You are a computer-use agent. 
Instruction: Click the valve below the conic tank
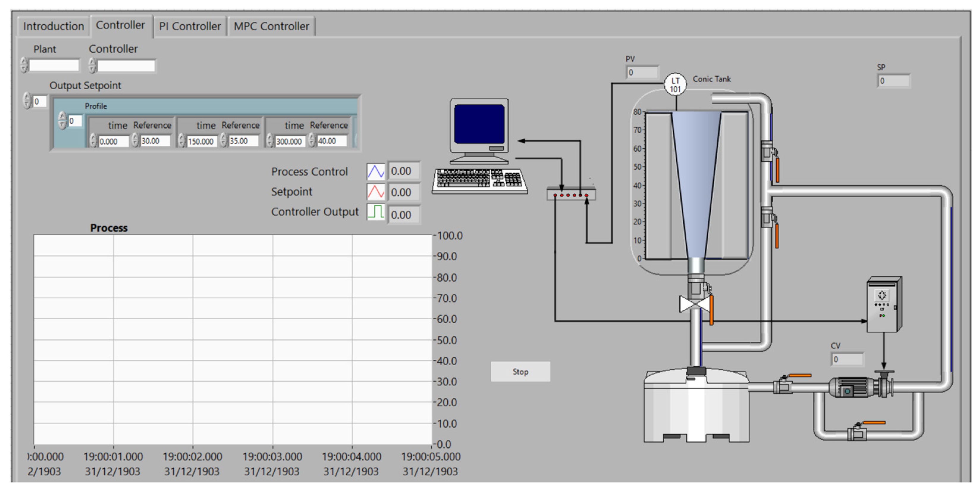695,304
